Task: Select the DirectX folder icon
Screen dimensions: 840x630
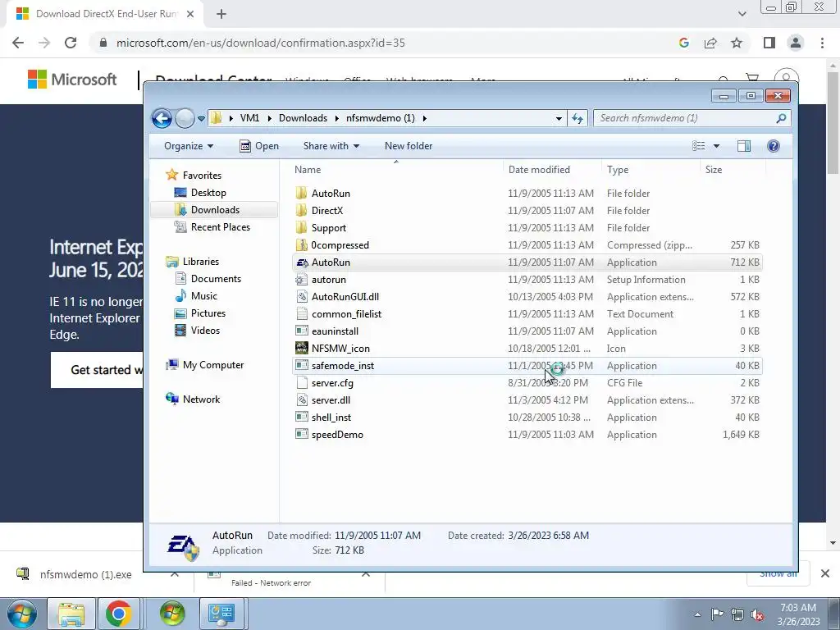Action: [x=302, y=211]
